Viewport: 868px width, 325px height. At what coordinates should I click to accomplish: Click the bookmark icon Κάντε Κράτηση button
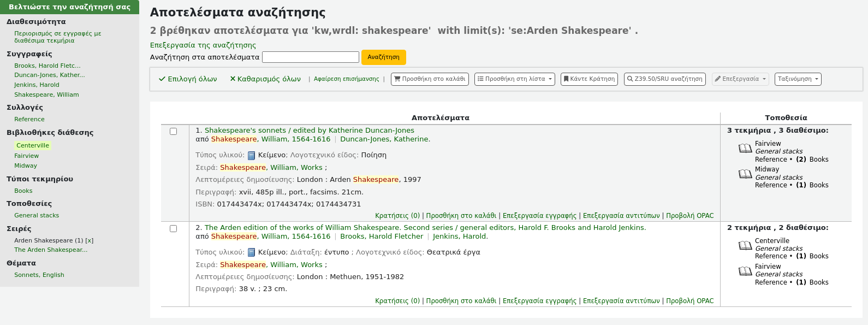[589, 79]
